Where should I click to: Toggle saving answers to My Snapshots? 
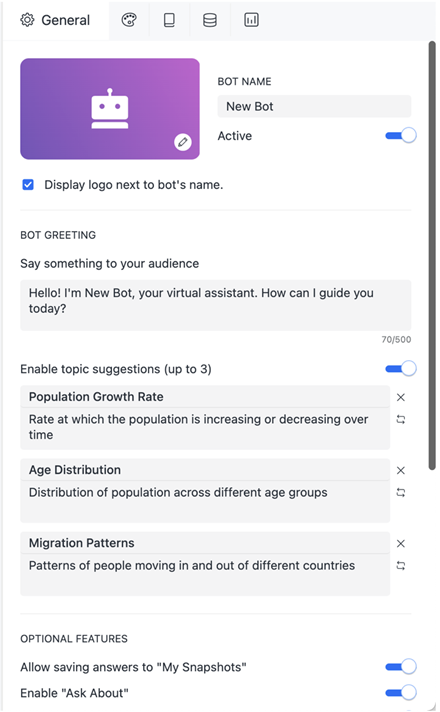[x=401, y=667]
